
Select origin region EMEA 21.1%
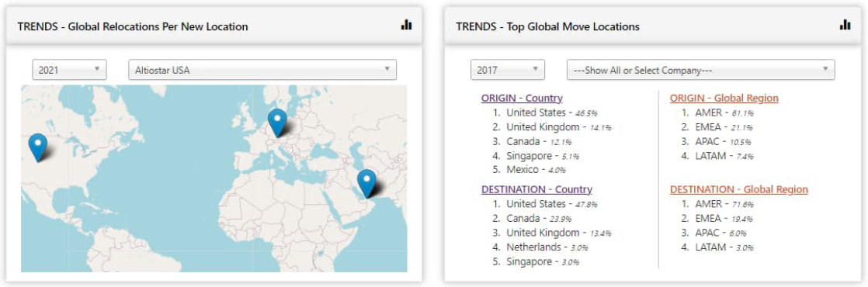(x=724, y=127)
